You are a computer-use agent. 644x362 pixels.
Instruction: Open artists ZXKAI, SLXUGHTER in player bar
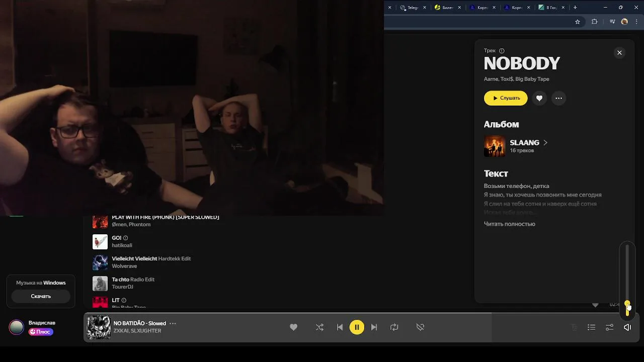coord(137,331)
